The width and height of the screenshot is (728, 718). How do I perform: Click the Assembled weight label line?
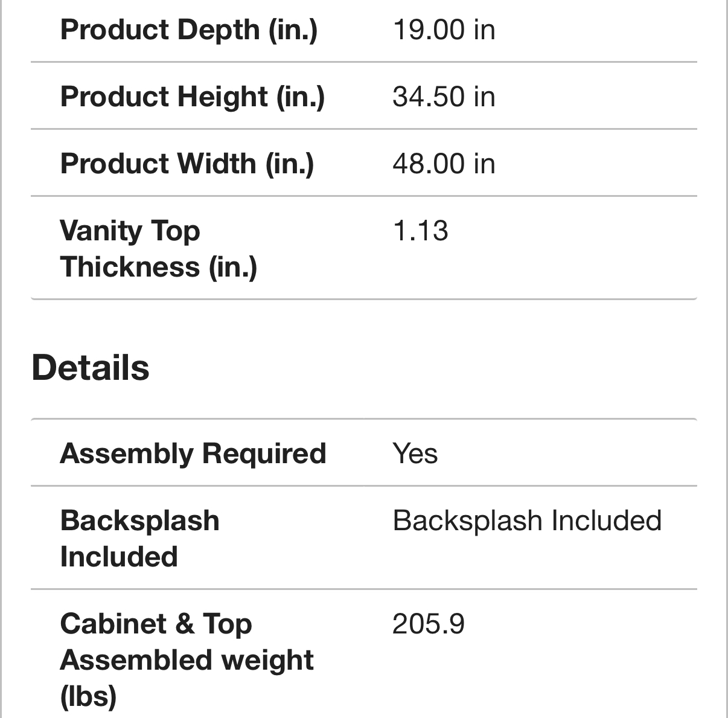tap(187, 660)
